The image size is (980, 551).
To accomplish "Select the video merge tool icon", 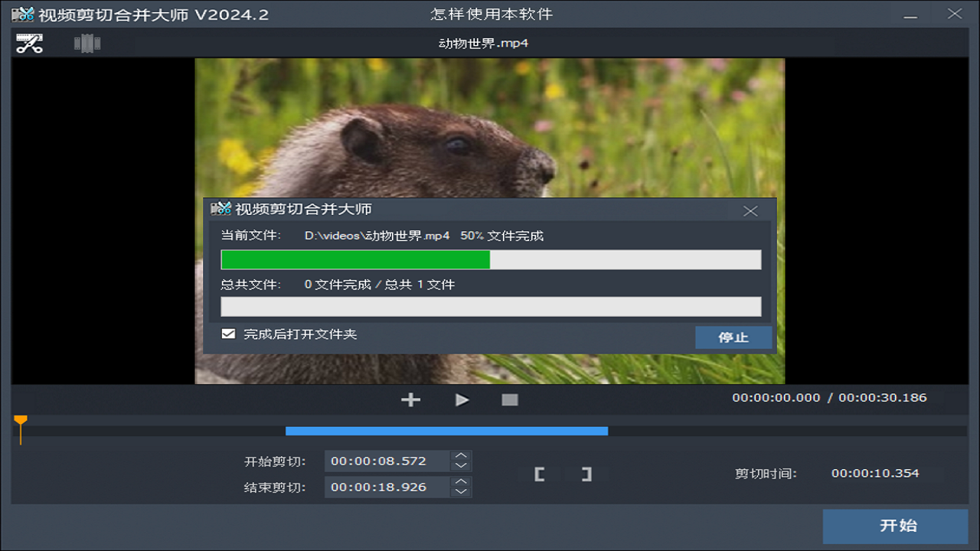I will (x=86, y=43).
